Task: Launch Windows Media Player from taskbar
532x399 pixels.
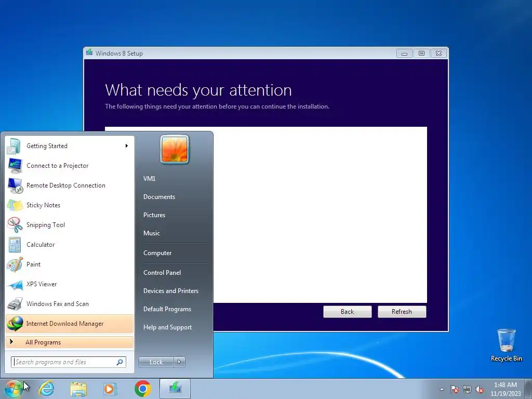Action: click(x=110, y=389)
